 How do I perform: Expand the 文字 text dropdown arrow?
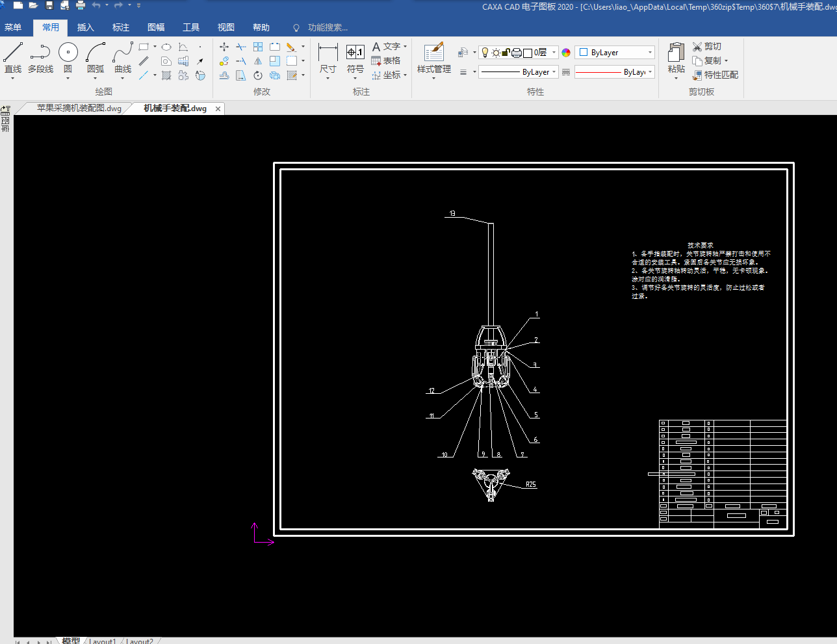click(x=405, y=47)
